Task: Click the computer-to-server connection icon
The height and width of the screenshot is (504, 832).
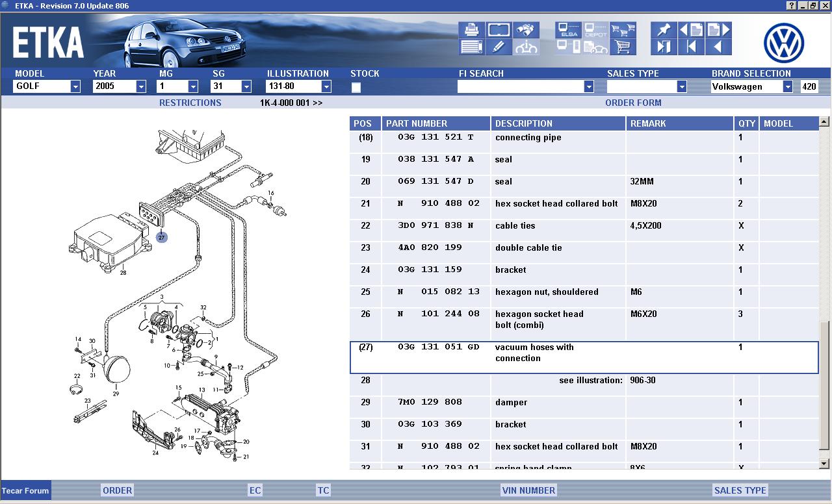Action: pos(568,47)
